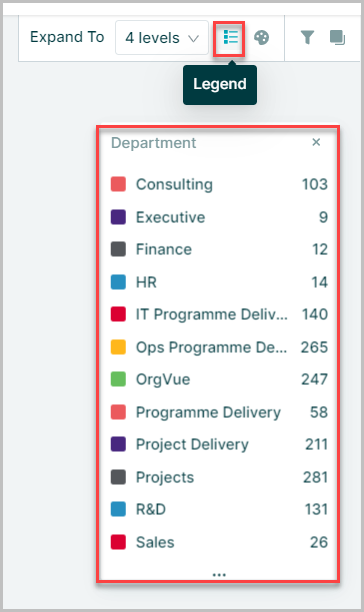Image resolution: width=364 pixels, height=612 pixels.
Task: Select the Project Delivery legend entry
Action: tap(219, 445)
